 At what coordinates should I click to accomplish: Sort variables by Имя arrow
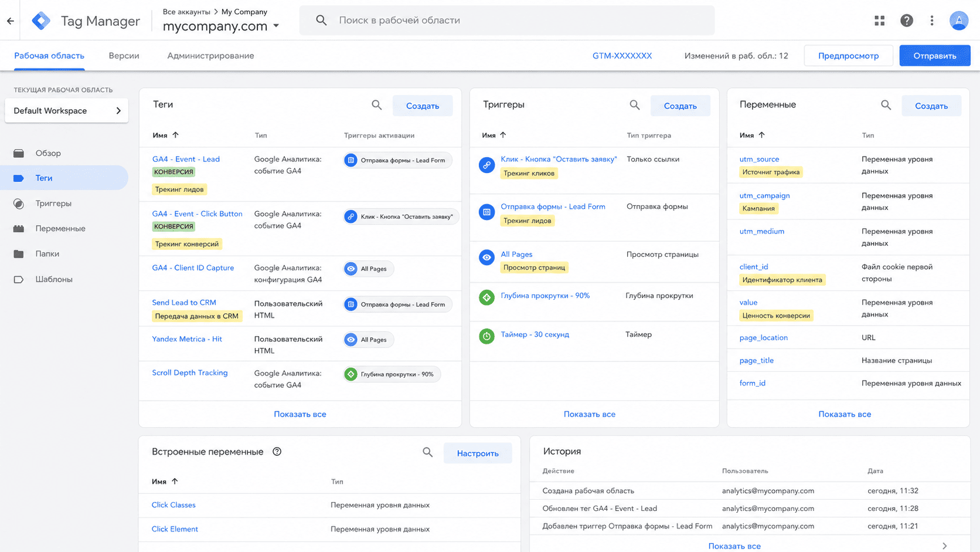(x=761, y=135)
